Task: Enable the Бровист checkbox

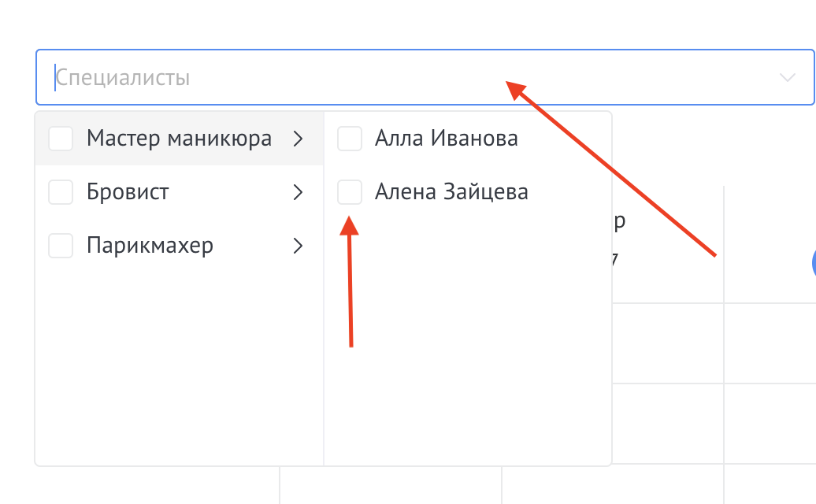Action: click(x=61, y=191)
